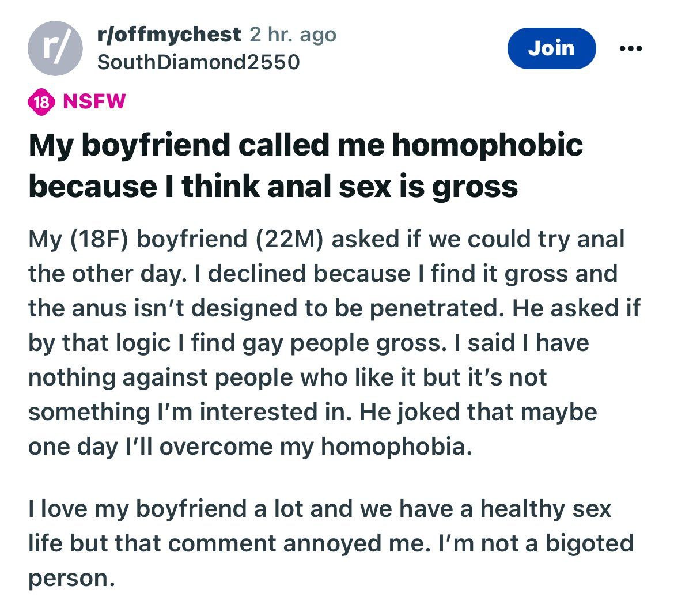View the SouthDiamond2550 user profile
The height and width of the screenshot is (616, 674).
click(199, 62)
